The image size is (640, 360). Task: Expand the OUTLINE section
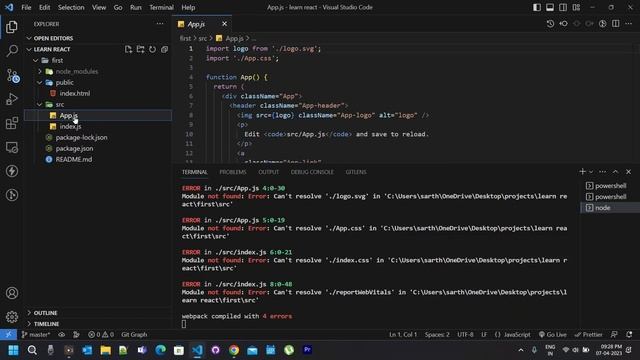point(29,313)
